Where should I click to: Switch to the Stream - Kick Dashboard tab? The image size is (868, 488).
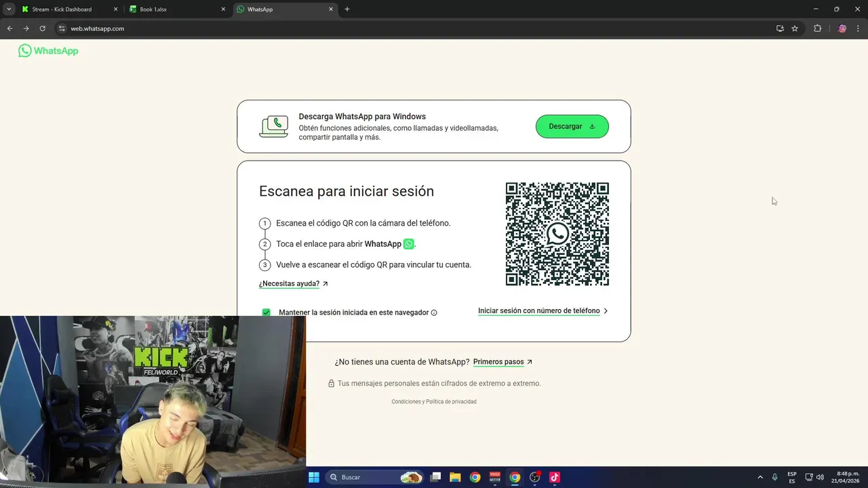tap(68, 9)
